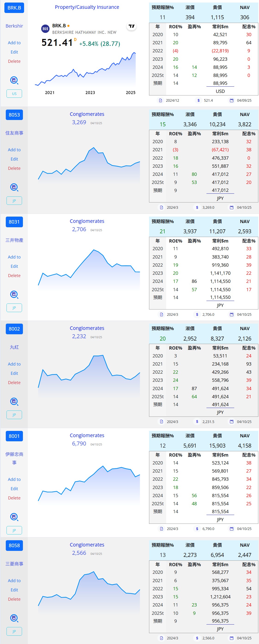Add to list for 8002 row
This screenshot has height=644, width=259.
point(14,364)
